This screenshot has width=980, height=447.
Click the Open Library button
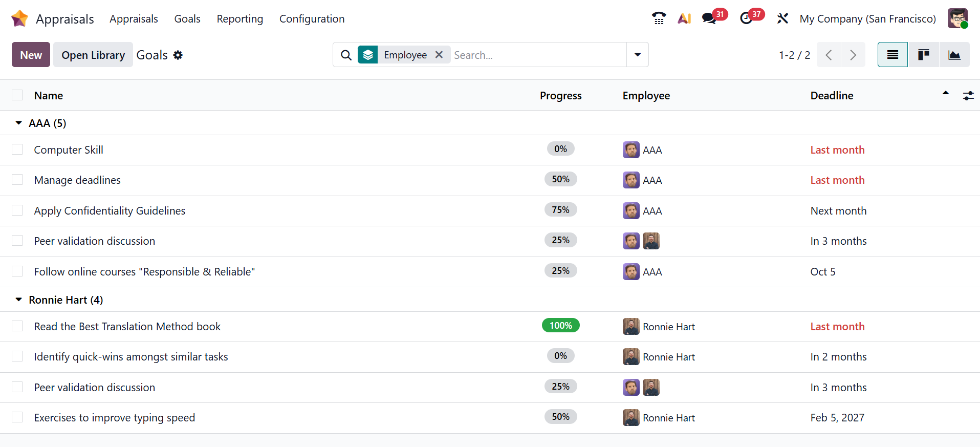[x=93, y=55]
